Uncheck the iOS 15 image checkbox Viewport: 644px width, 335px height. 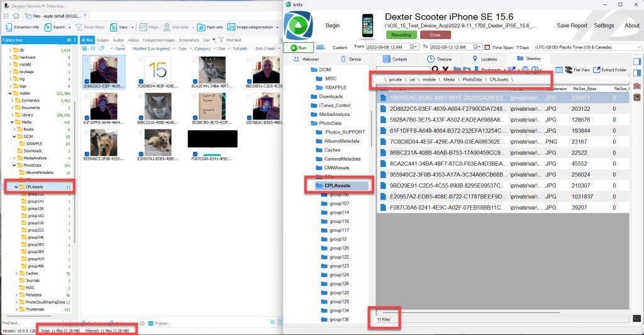click(142, 82)
